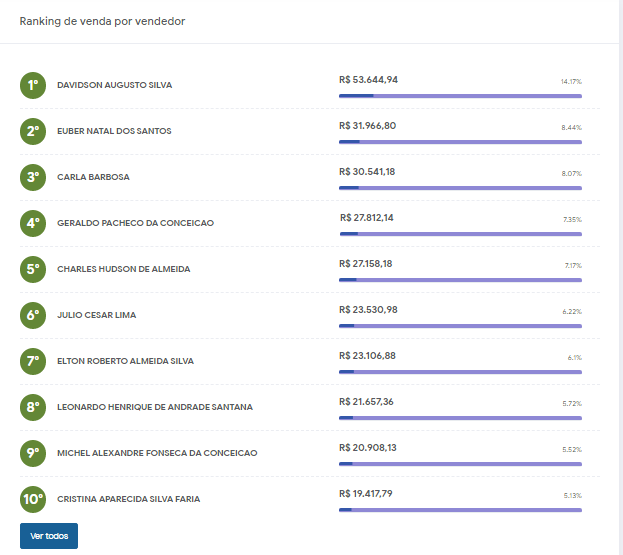Click Davidson's 14.17% progress bar
Viewport: 623px width, 555px height.
pyautogui.click(x=460, y=96)
